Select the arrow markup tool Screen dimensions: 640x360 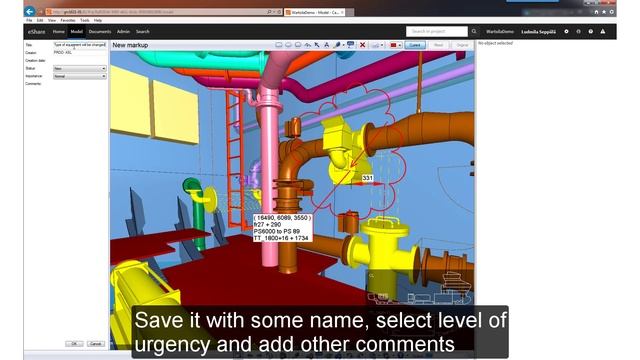click(x=317, y=45)
